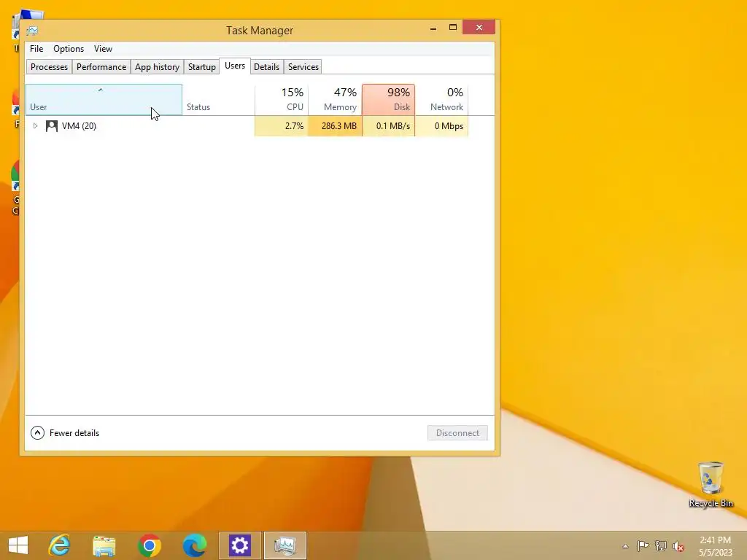Screen dimensions: 747x560
Task: Show hidden tray icons arrow
Action: click(625, 546)
